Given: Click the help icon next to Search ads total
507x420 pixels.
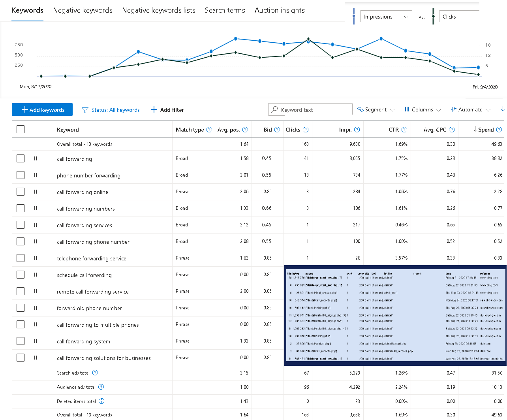Looking at the screenshot, I should point(95,373).
